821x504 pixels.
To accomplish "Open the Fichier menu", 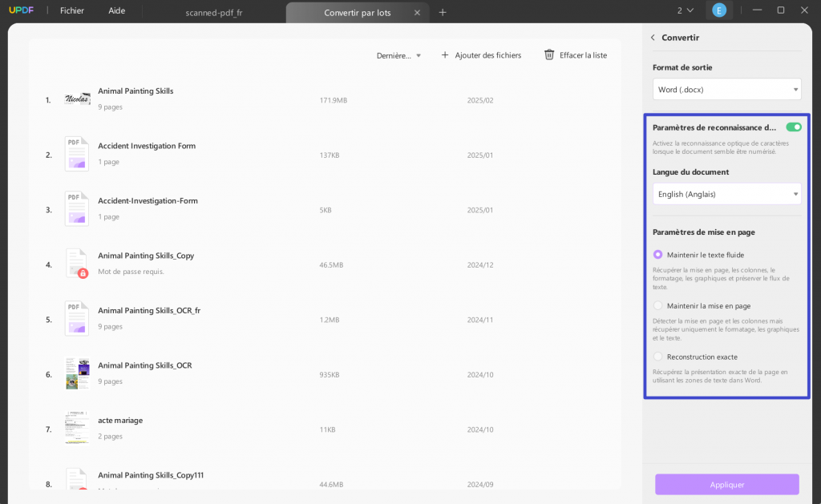I will 71,10.
